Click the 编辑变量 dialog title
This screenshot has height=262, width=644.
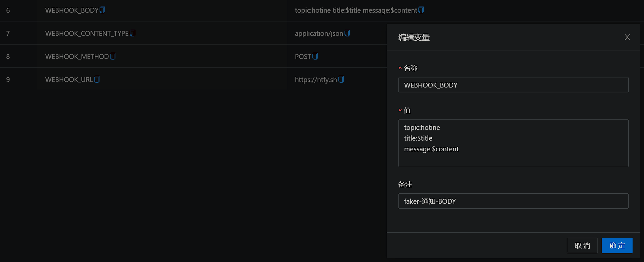[x=413, y=37]
